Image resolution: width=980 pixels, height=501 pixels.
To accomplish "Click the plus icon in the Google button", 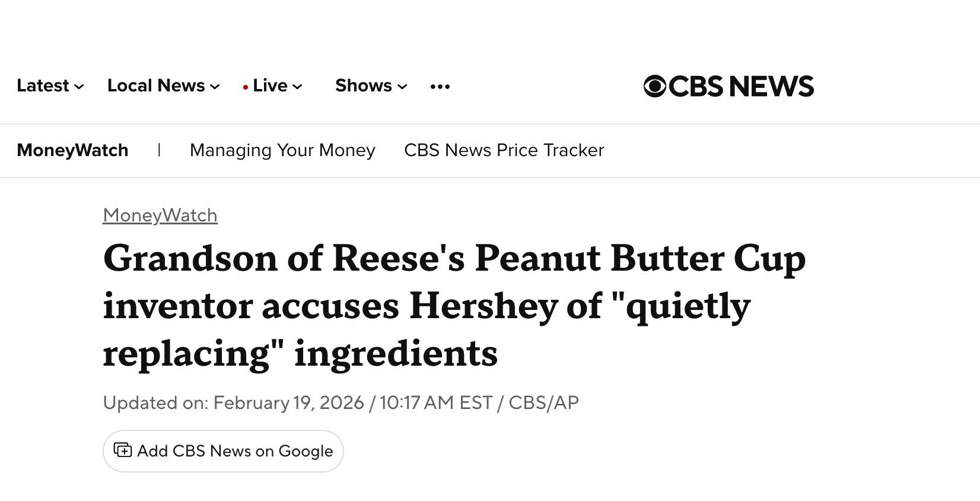I will [123, 451].
